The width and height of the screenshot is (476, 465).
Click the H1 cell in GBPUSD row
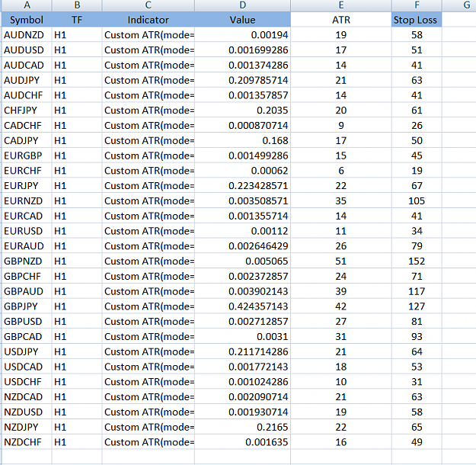[x=77, y=321]
